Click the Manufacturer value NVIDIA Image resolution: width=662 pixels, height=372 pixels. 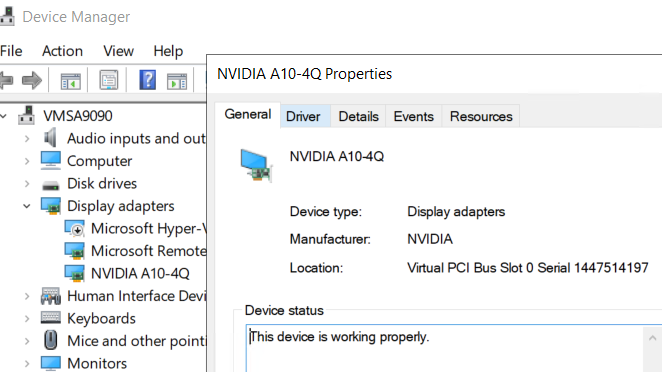pos(430,239)
